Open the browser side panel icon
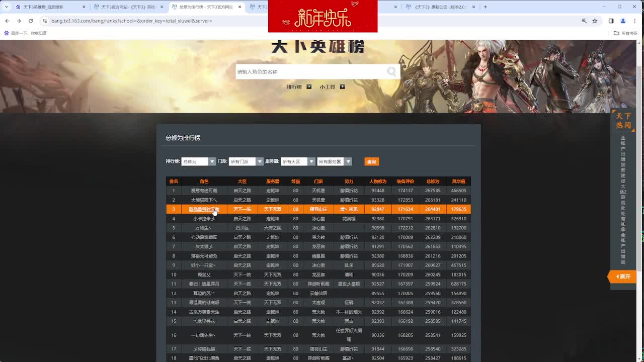The image size is (644, 362). pos(611,21)
